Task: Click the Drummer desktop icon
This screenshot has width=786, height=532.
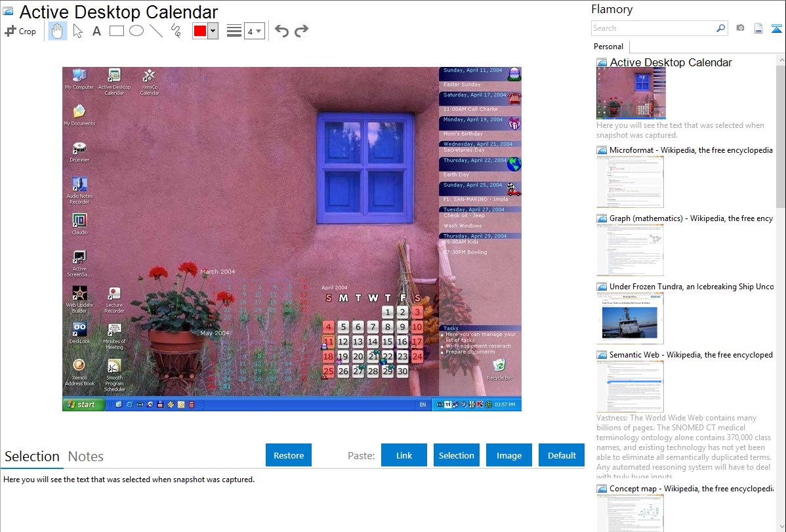Action: point(79,152)
